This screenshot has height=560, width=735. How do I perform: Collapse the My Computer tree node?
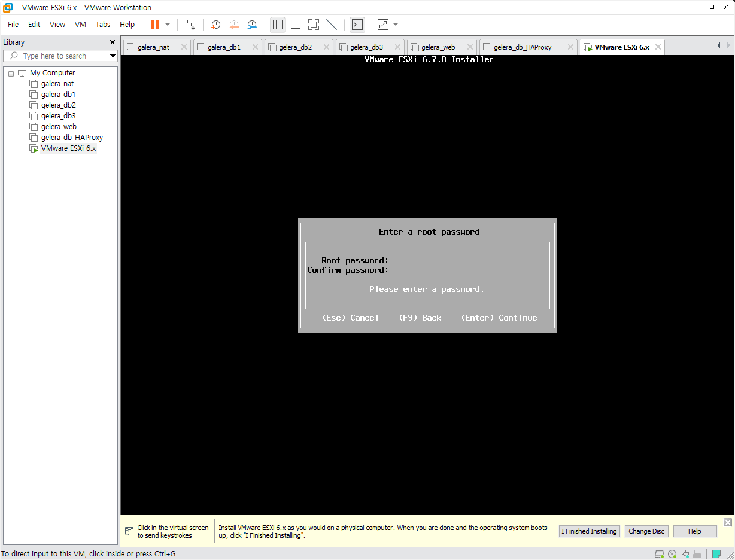click(x=11, y=74)
